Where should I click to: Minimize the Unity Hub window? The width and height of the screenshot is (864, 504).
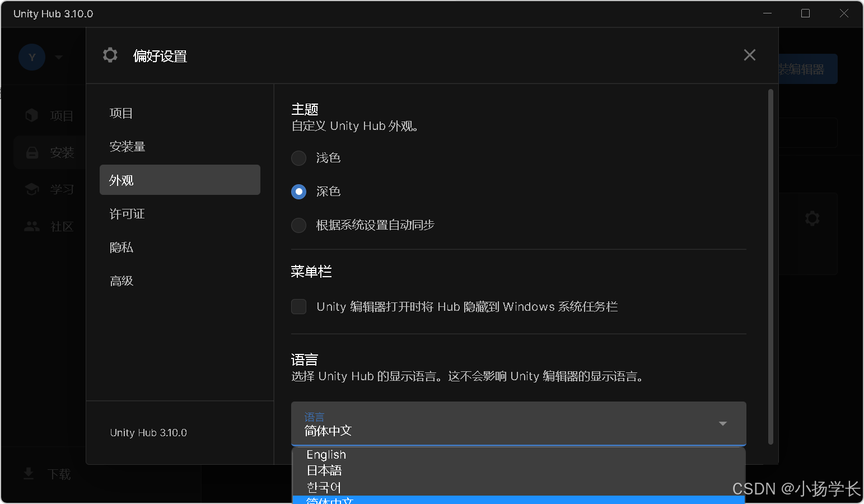click(x=768, y=13)
